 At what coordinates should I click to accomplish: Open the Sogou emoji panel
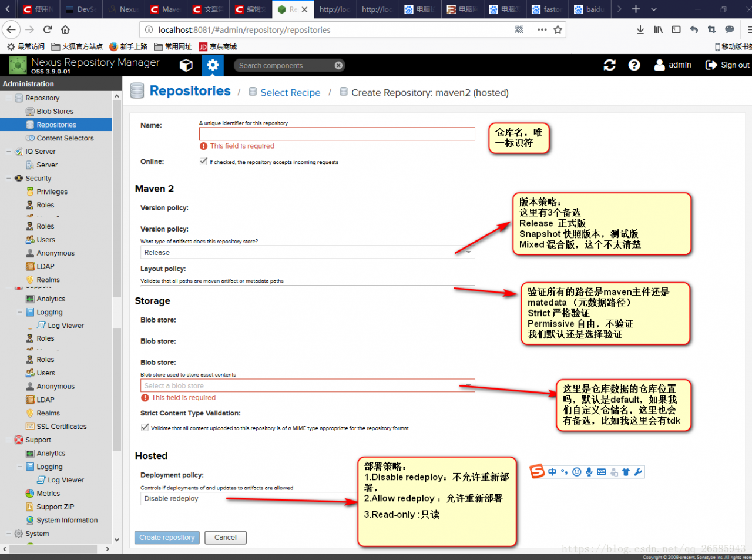click(x=577, y=472)
